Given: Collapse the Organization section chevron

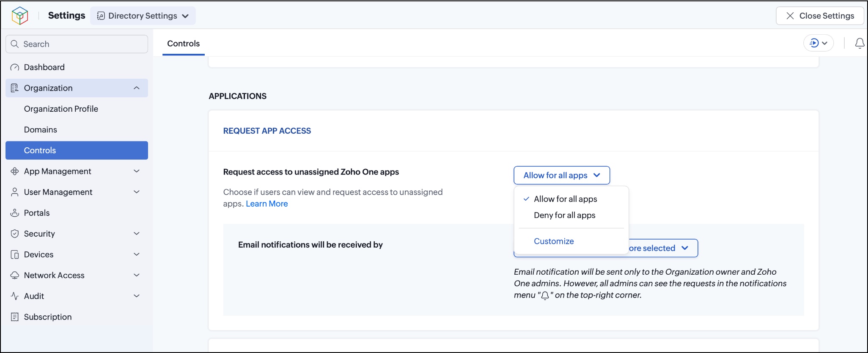Looking at the screenshot, I should pyautogui.click(x=137, y=88).
